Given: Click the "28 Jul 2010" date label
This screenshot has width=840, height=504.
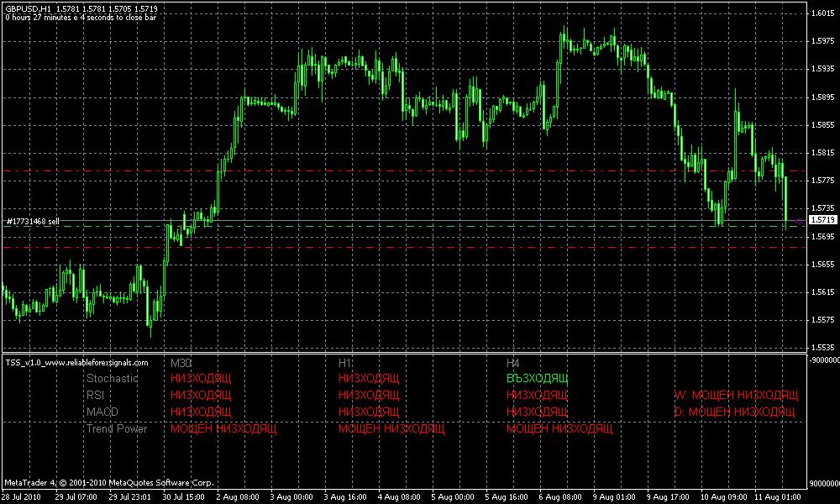Looking at the screenshot, I should (22, 497).
